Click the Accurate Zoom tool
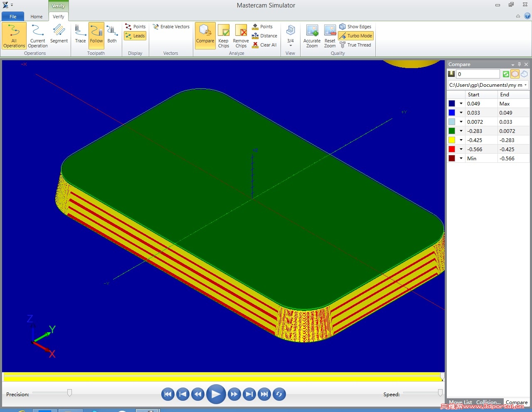Image resolution: width=532 pixels, height=412 pixels. 312,36
